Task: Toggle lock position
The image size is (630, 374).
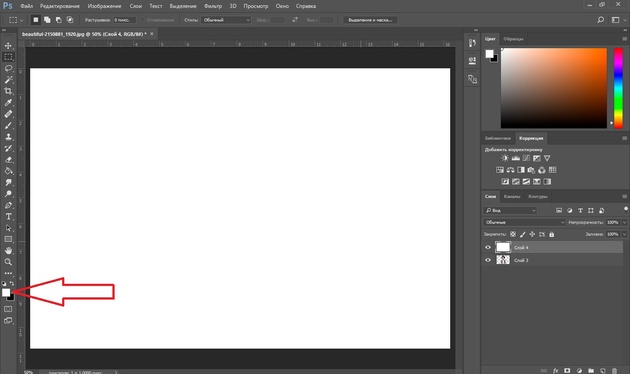Action: click(x=532, y=234)
